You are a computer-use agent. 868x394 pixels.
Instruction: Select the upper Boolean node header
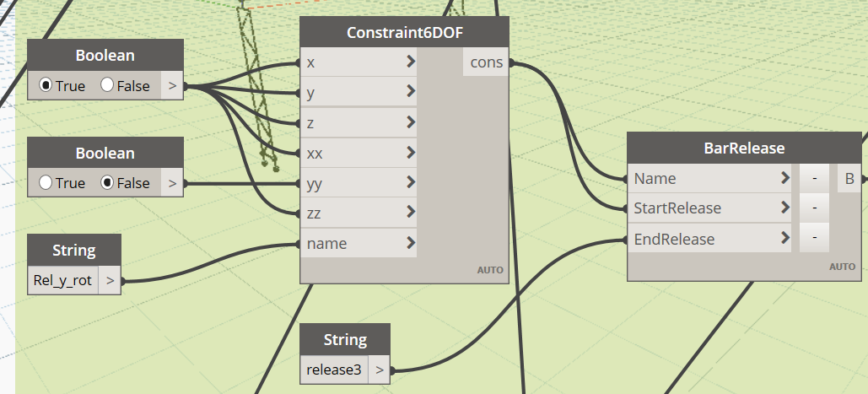click(x=105, y=56)
